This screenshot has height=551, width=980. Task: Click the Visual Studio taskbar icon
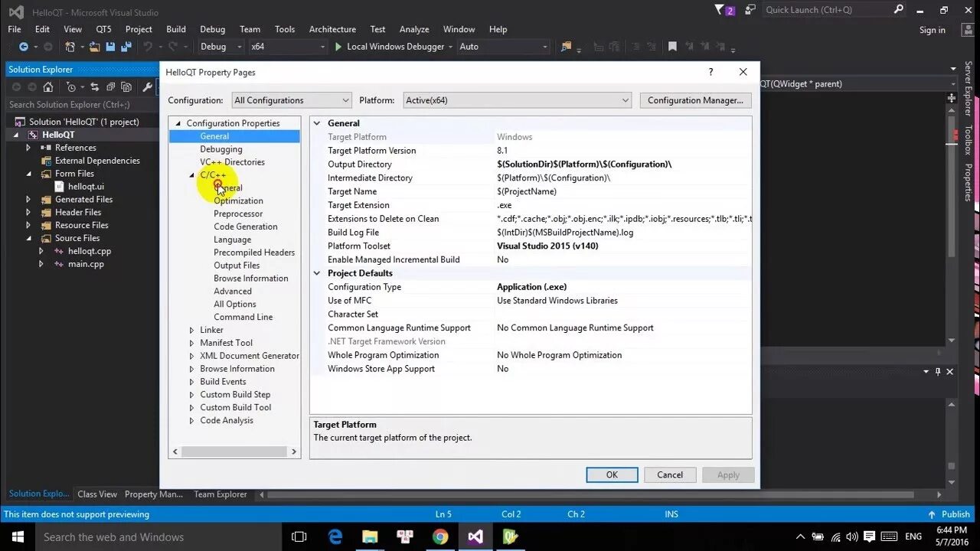pos(475,536)
